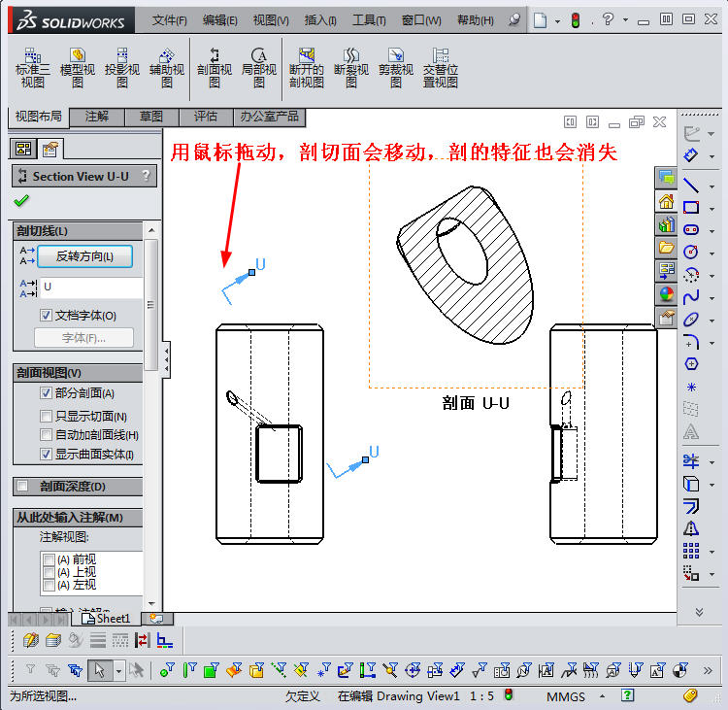Image resolution: width=728 pixels, height=710 pixels.
Task: Toggle the 部分剖面 checkbox
Action: [47, 393]
